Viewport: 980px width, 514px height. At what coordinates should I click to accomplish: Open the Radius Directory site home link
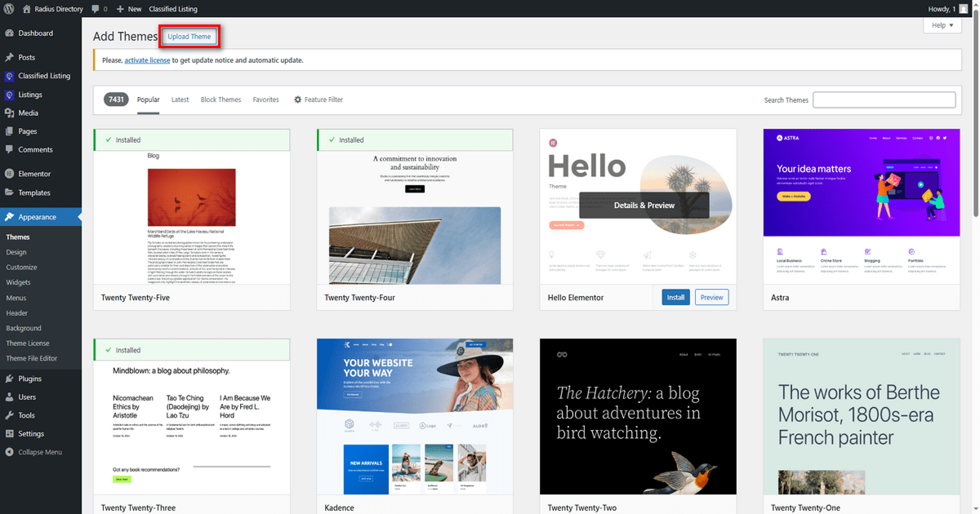click(52, 9)
